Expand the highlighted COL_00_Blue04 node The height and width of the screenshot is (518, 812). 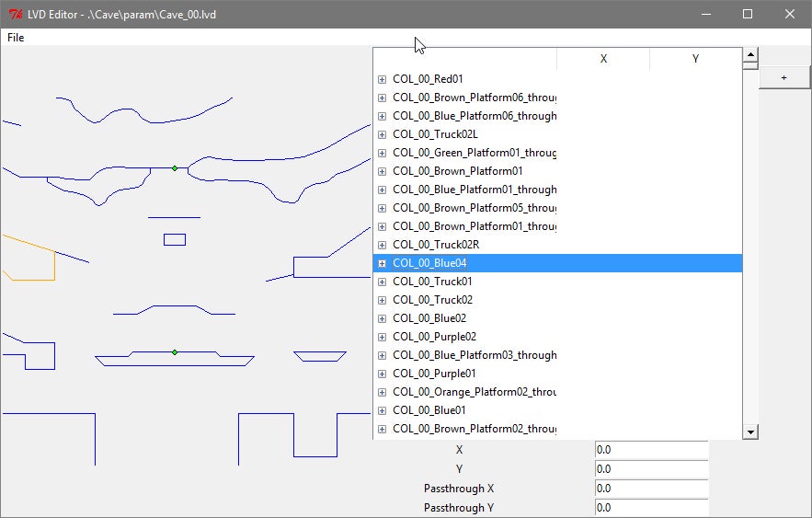(x=382, y=263)
